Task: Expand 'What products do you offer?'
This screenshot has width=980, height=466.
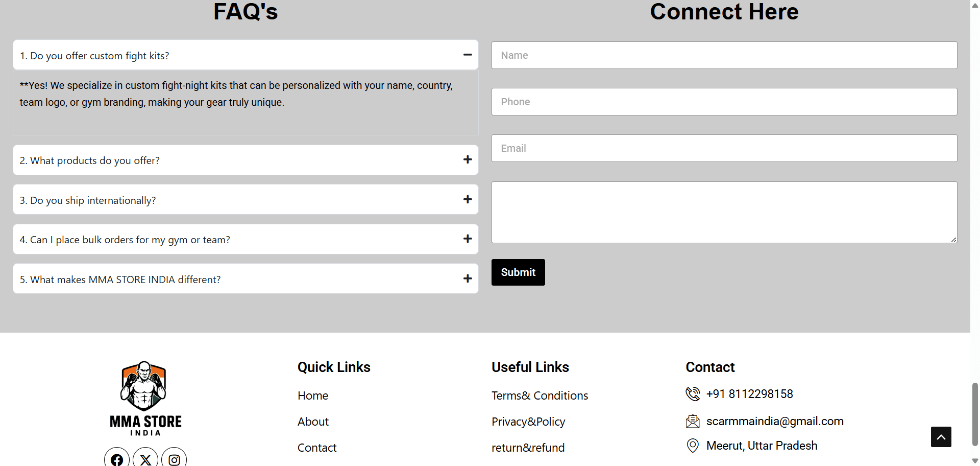Action: pos(246,160)
